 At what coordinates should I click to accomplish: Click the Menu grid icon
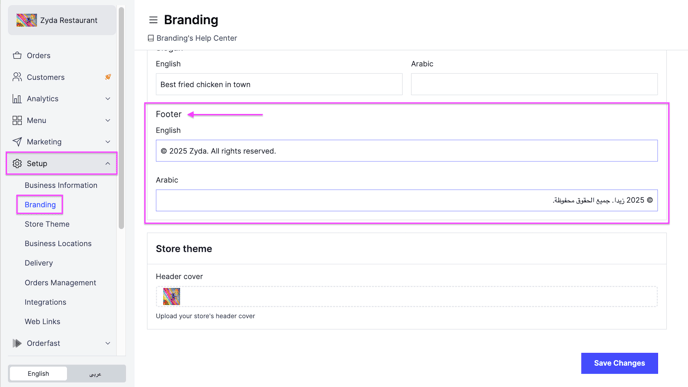click(17, 120)
